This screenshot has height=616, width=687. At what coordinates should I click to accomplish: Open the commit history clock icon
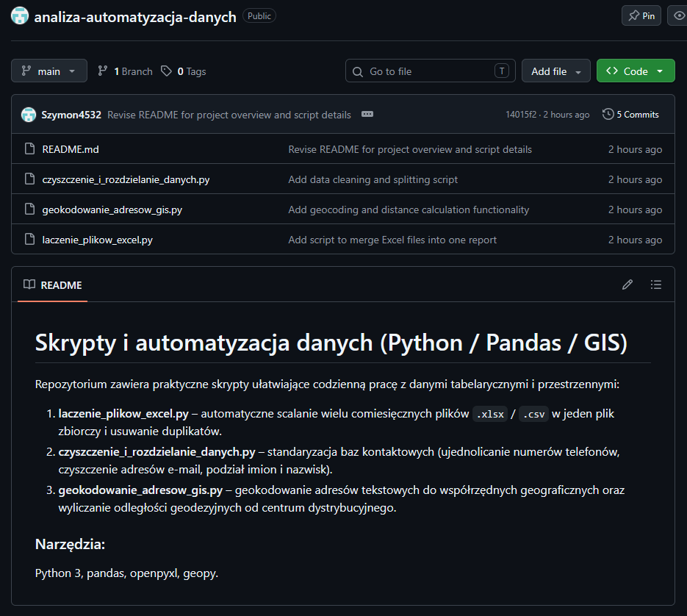[x=608, y=114]
